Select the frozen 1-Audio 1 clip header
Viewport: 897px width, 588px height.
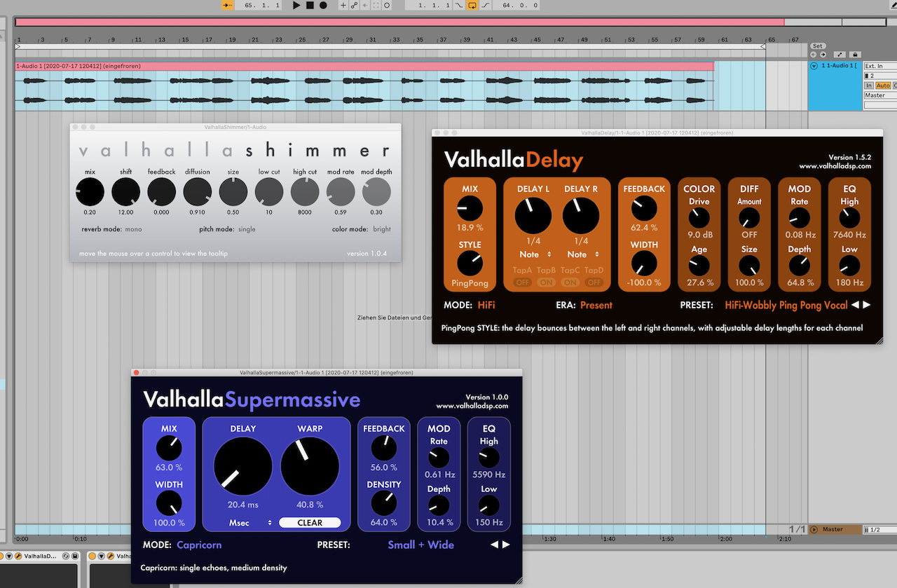pyautogui.click(x=364, y=66)
